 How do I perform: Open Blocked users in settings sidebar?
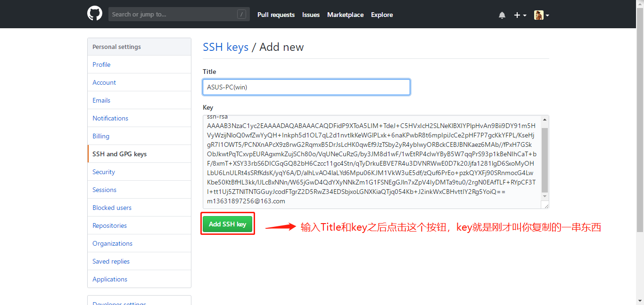point(112,208)
